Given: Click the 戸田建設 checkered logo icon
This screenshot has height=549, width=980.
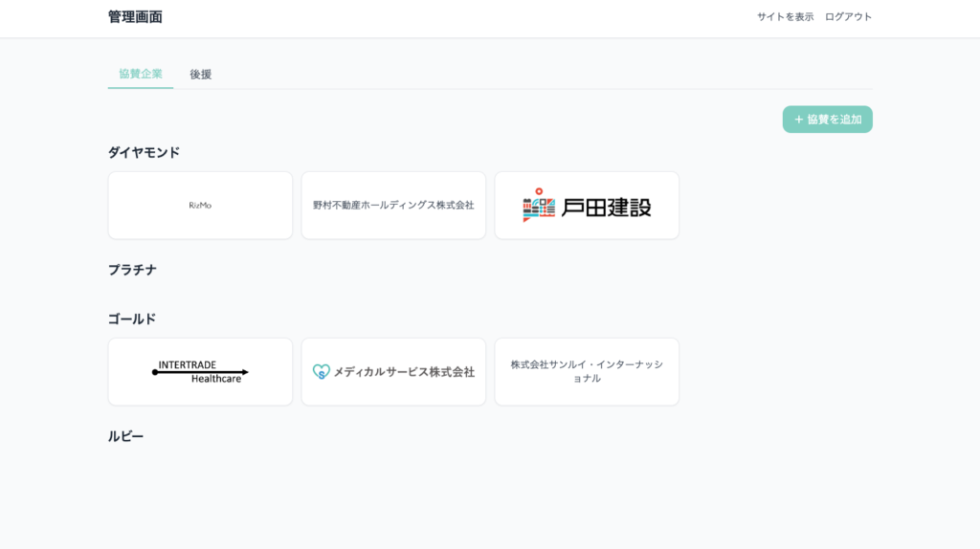Looking at the screenshot, I should click(x=539, y=206).
